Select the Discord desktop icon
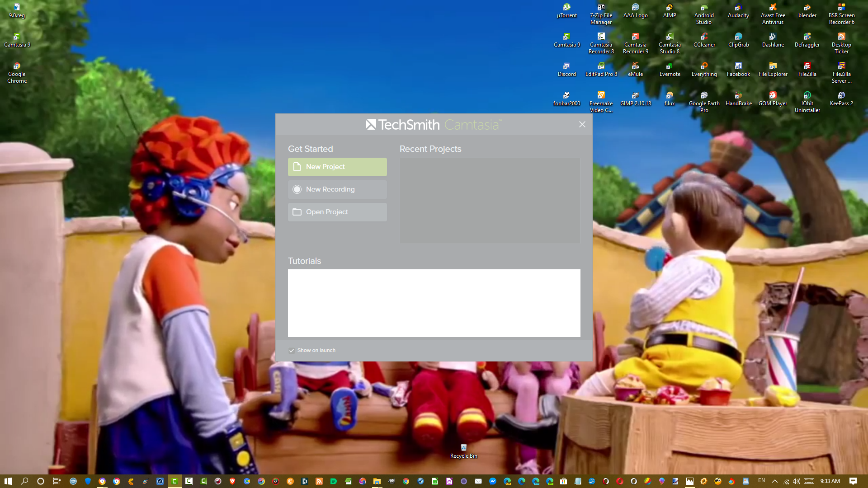The width and height of the screenshot is (868, 488). (x=566, y=70)
